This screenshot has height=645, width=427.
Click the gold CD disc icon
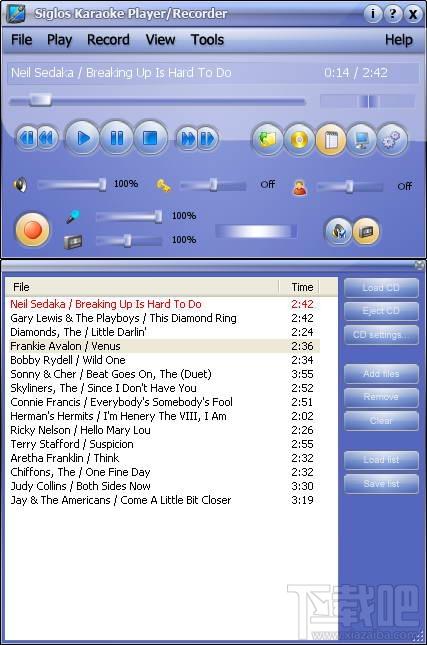pos(299,140)
